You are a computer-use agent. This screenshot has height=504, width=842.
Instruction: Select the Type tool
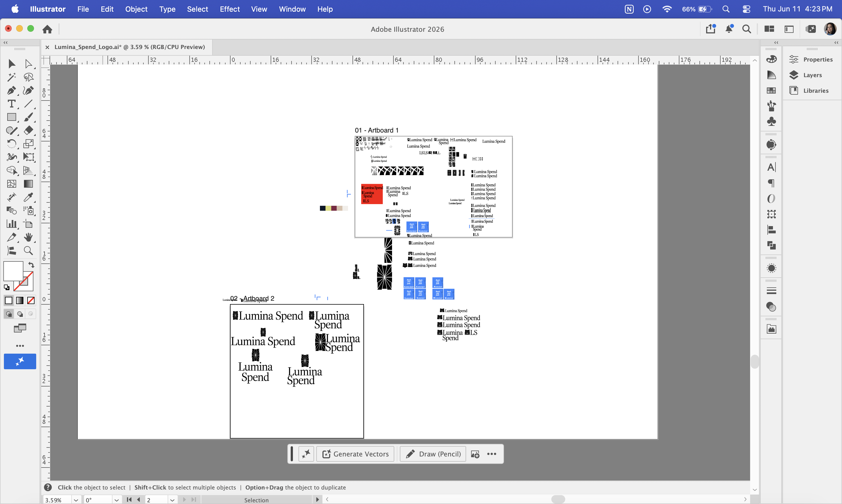coord(11,104)
